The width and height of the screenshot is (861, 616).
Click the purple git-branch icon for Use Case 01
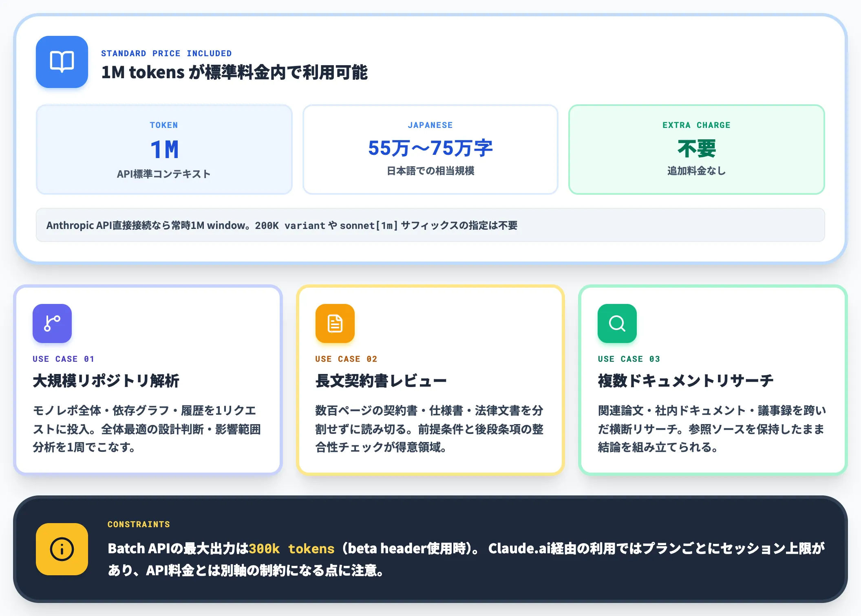(x=52, y=323)
